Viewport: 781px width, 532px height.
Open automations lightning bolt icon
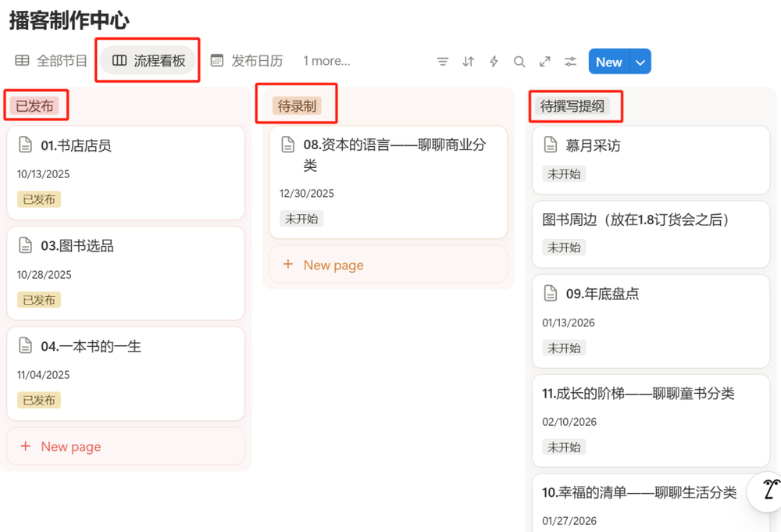(494, 62)
